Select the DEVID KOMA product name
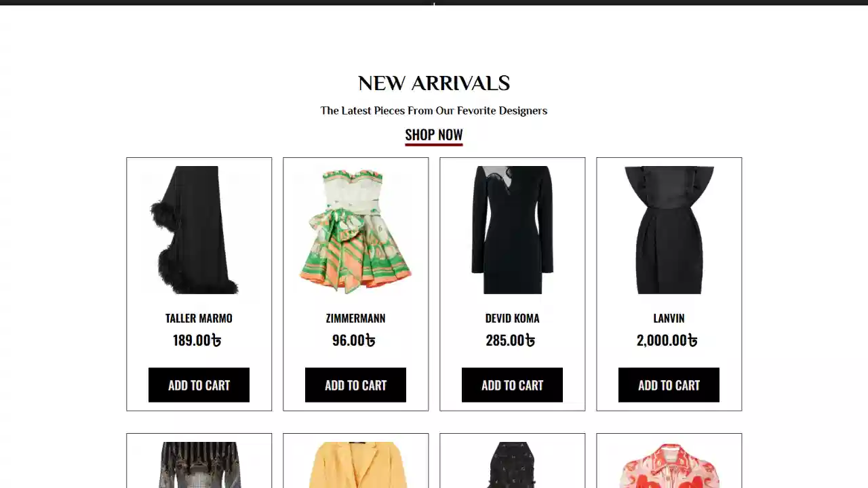This screenshot has height=488, width=868. click(512, 318)
